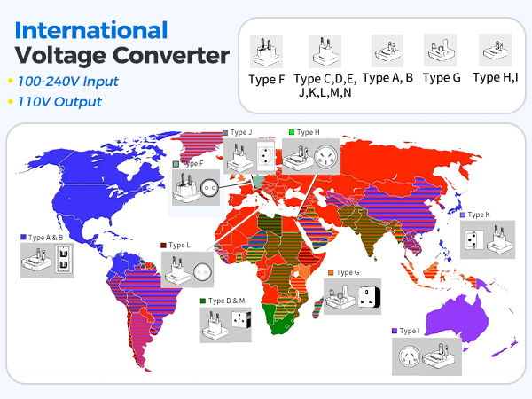
Task: Click the 'Type I' map label
Action: (x=409, y=331)
